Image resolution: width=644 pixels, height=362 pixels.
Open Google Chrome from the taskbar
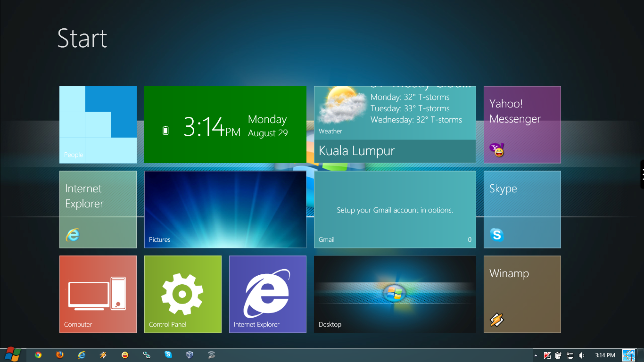(x=38, y=354)
